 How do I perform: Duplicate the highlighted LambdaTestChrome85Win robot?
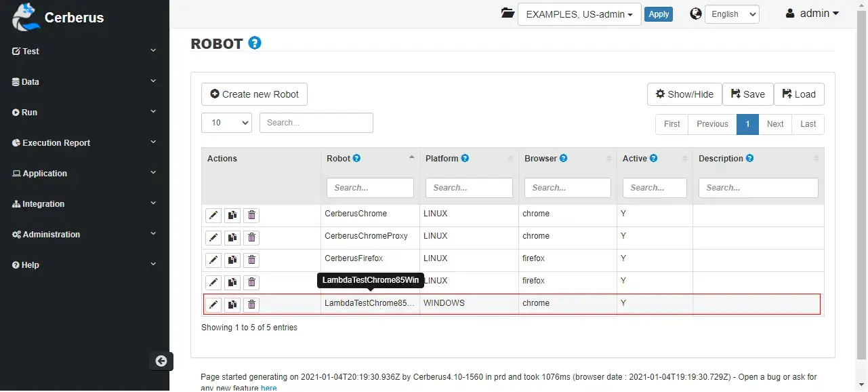tap(232, 305)
